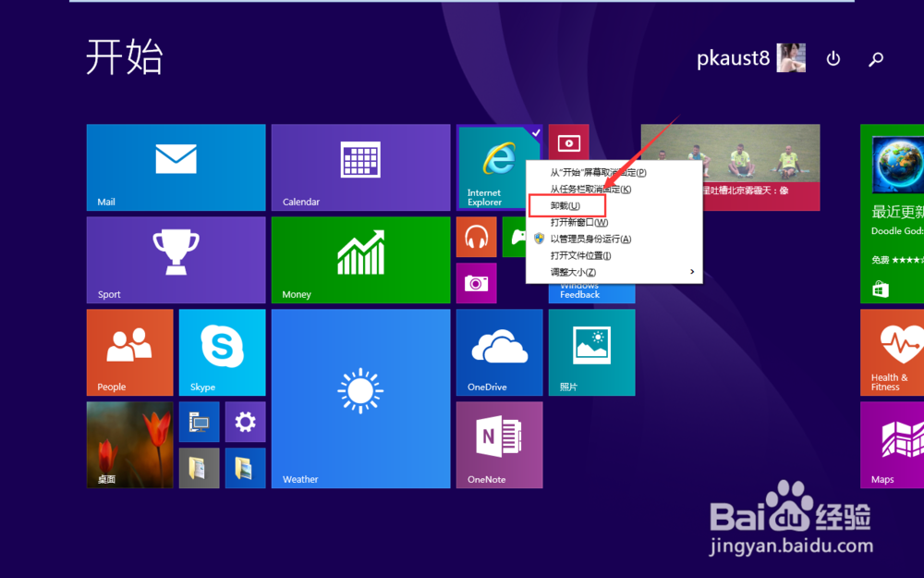The height and width of the screenshot is (578, 924).
Task: Select 从"开始"屏幕取消固定(P) menu item
Action: (614, 173)
